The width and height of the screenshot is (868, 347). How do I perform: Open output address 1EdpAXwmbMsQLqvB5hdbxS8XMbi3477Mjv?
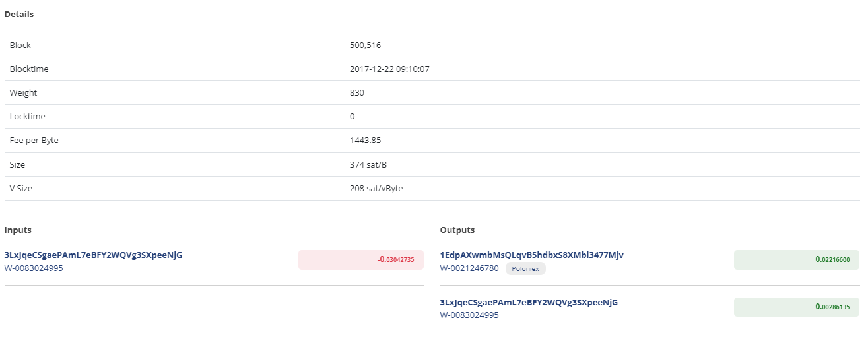tap(531, 255)
